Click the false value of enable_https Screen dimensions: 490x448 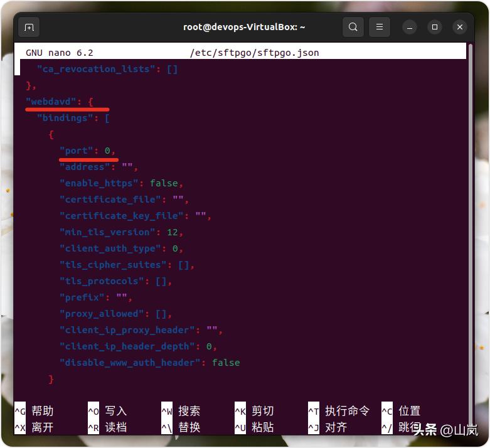(164, 183)
